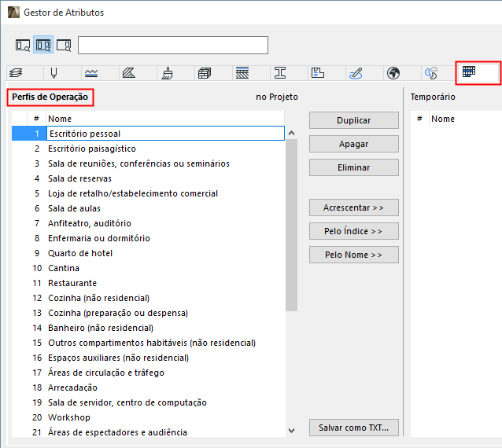Click the Apagar button
502x448 pixels.
pyautogui.click(x=354, y=144)
